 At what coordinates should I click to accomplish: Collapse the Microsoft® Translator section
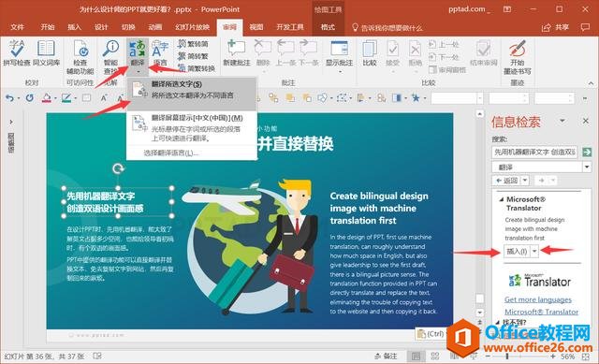tap(501, 199)
